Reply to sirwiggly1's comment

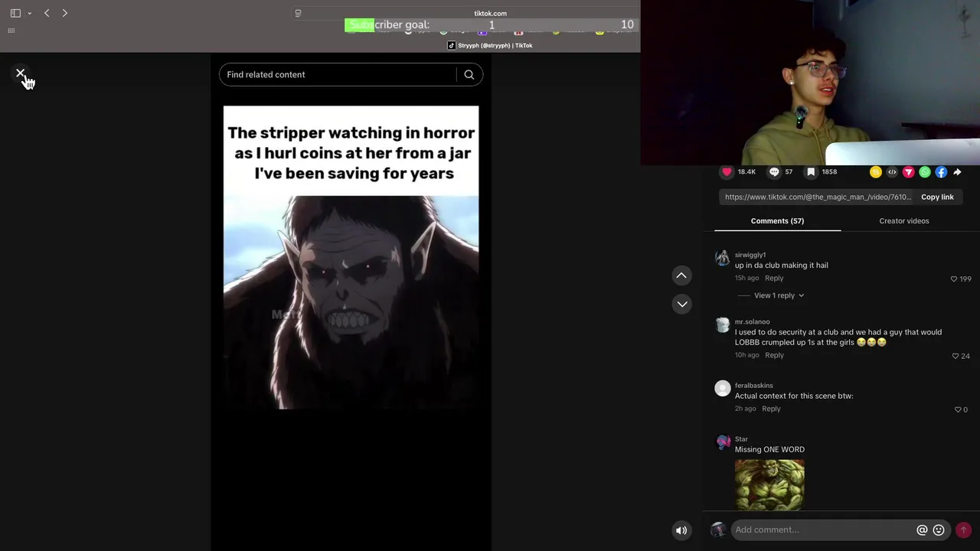(x=774, y=278)
